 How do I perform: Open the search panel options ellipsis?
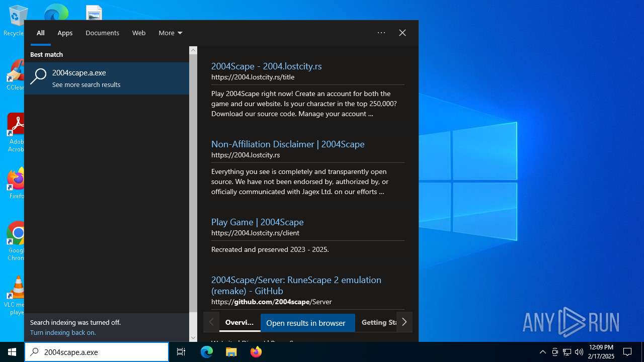(381, 33)
